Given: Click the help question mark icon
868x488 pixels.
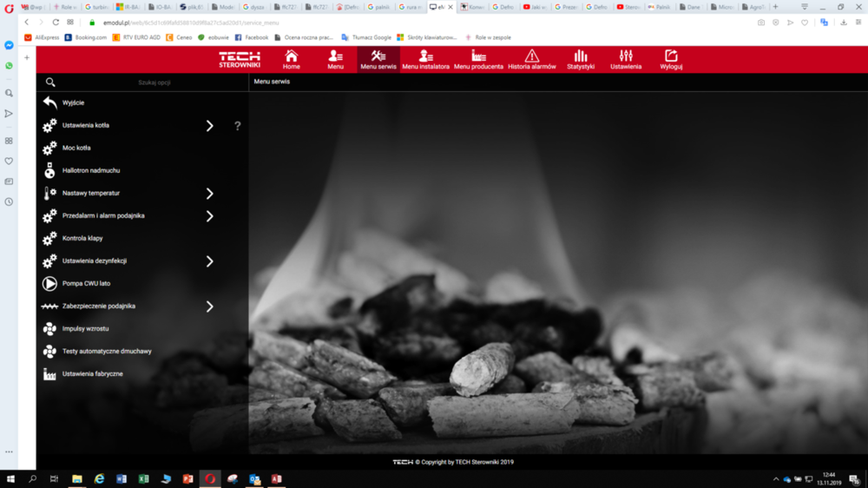Looking at the screenshot, I should coord(237,126).
